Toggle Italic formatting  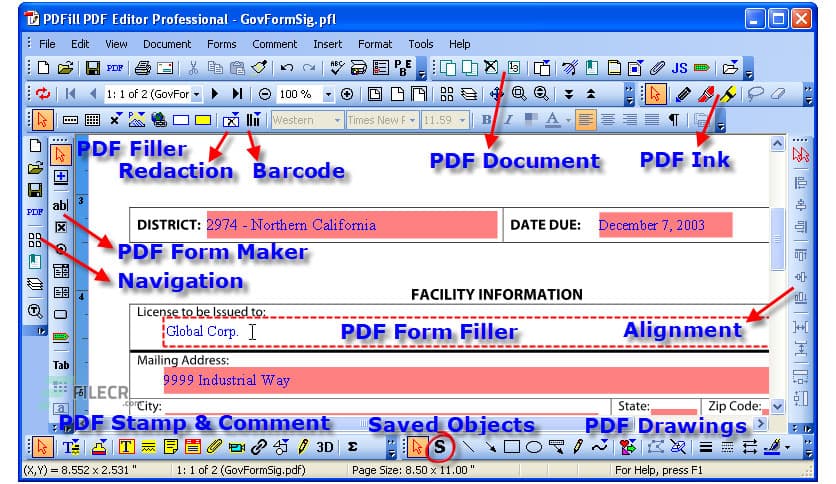pyautogui.click(x=508, y=120)
